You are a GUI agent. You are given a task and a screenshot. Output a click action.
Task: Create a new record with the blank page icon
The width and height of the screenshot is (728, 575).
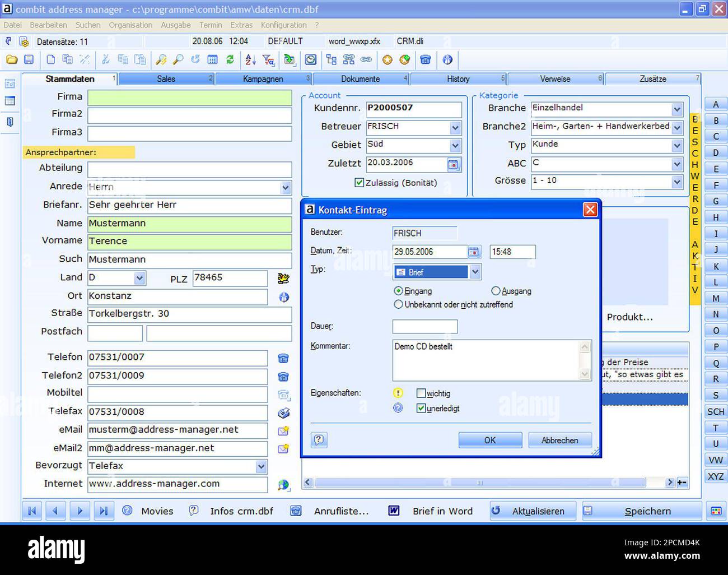(50, 59)
